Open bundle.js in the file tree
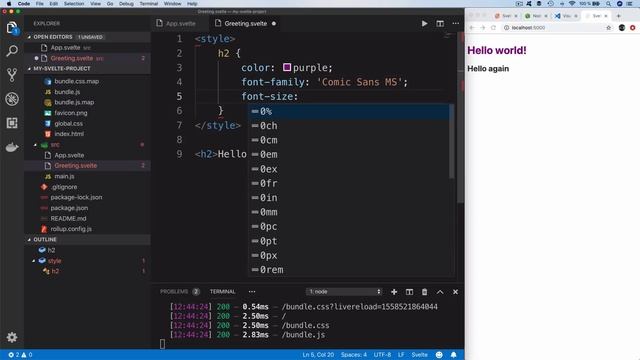Viewport: 640px width, 360px height. (x=67, y=92)
